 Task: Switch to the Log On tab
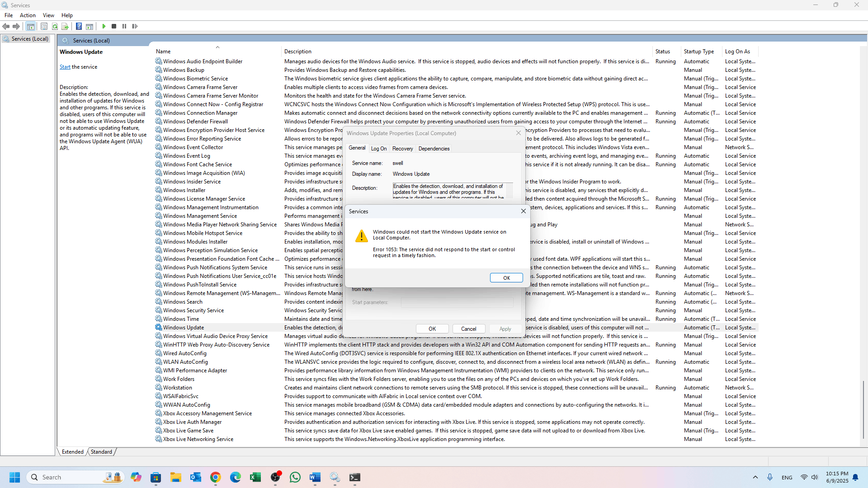378,149
